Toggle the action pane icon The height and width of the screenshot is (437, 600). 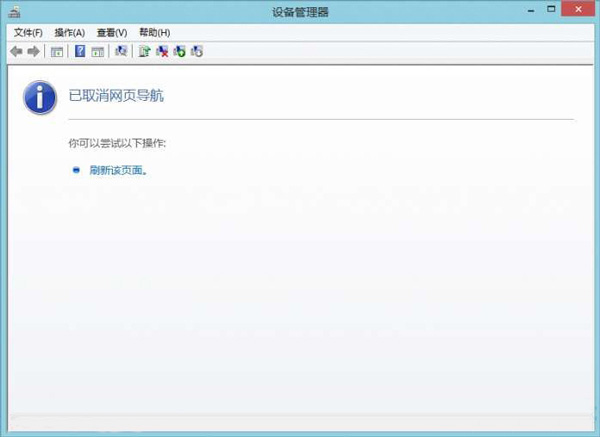pyautogui.click(x=98, y=52)
